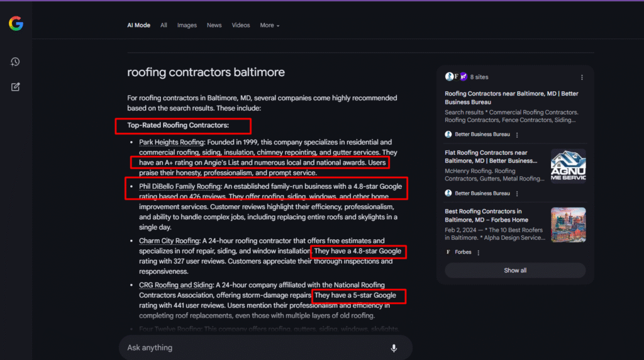The width and height of the screenshot is (644, 360).
Task: Open options for first Better Business Bureau source
Action: click(517, 135)
